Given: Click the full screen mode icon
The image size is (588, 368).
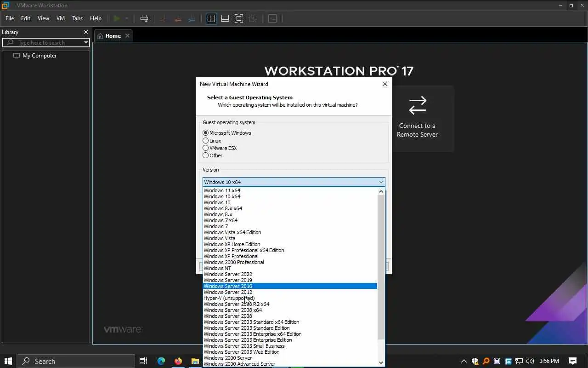Looking at the screenshot, I should point(239,18).
